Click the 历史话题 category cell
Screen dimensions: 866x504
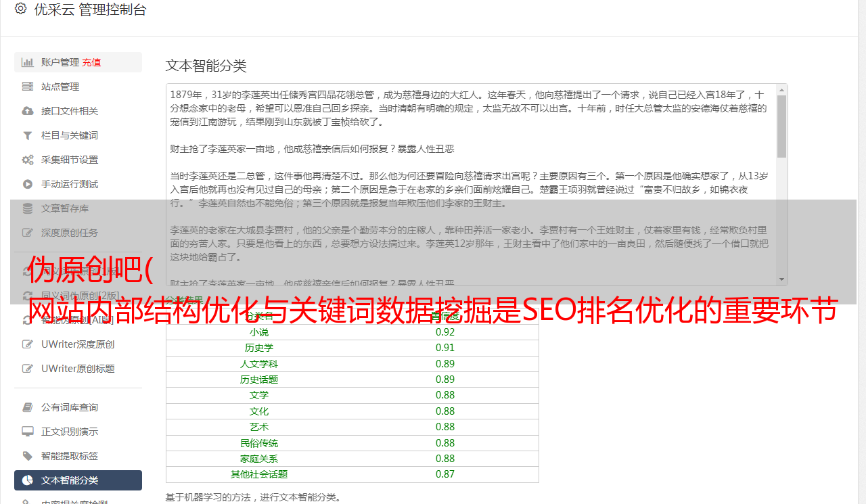coord(259,380)
